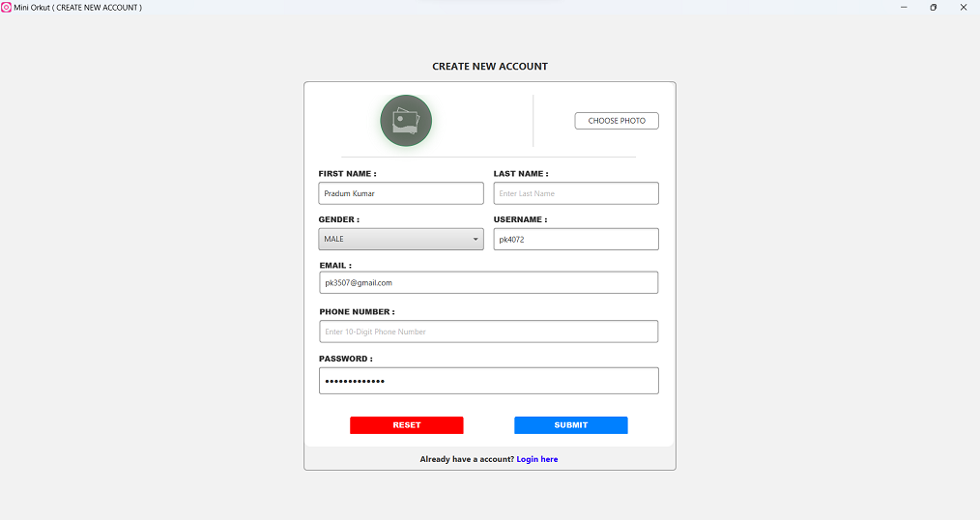Image resolution: width=980 pixels, height=520 pixels.
Task: Click the FIRST NAME label
Action: point(347,174)
